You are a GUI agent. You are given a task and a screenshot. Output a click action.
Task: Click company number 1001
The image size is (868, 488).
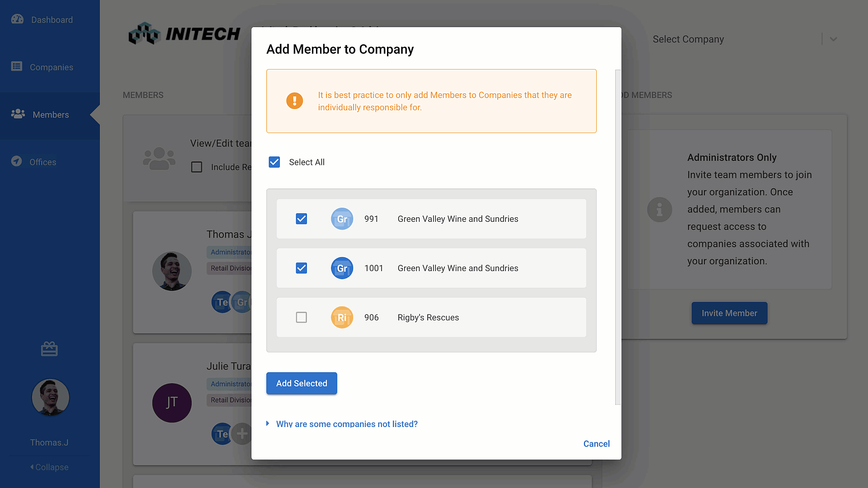point(373,268)
